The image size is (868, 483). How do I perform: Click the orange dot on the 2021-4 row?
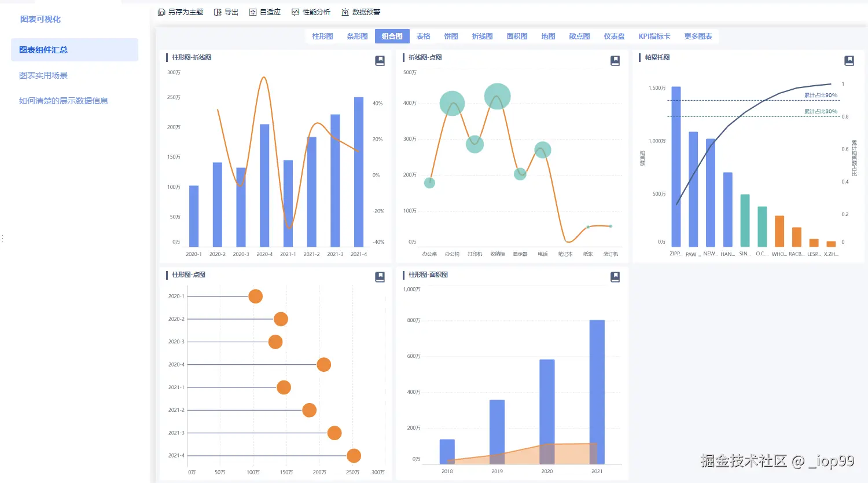click(x=354, y=456)
